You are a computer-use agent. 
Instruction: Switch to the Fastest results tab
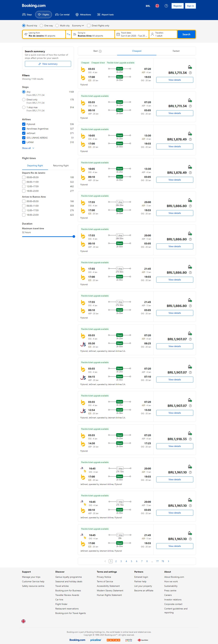(176, 51)
